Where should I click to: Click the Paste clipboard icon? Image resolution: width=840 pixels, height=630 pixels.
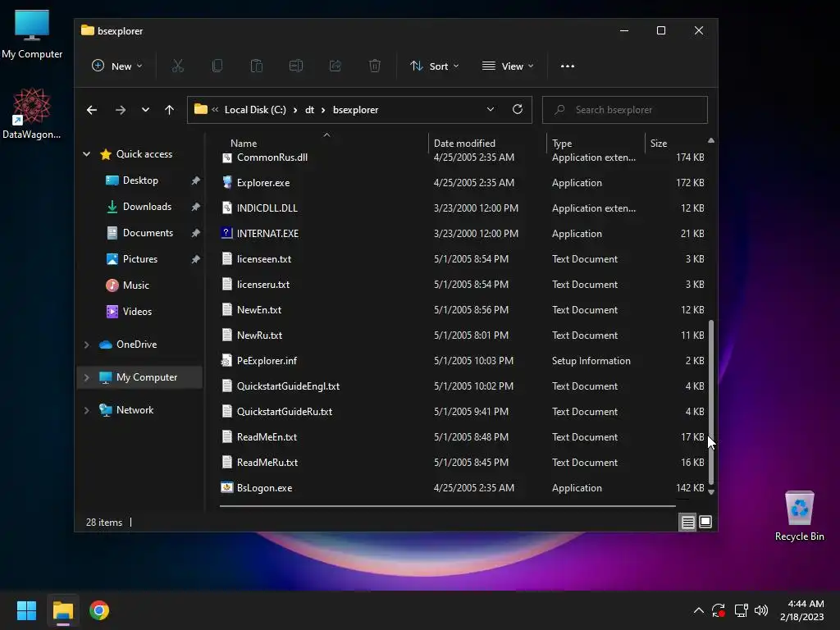257,66
